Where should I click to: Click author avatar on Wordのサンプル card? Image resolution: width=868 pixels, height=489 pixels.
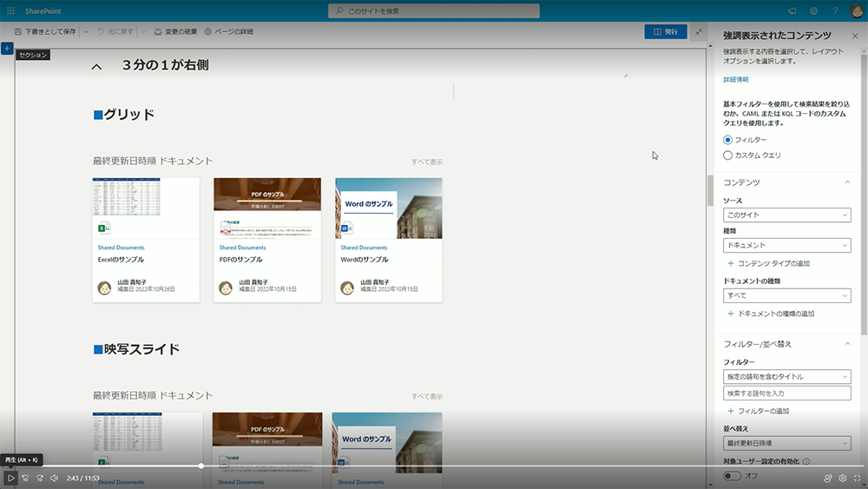pos(347,288)
